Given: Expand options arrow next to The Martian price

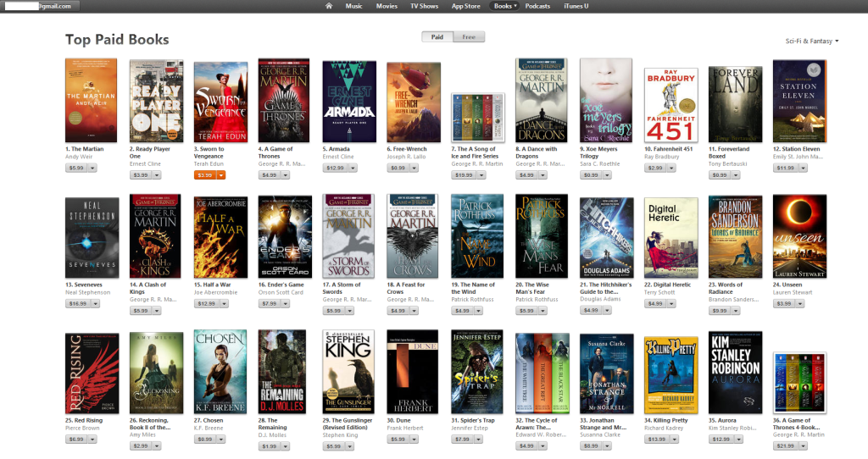Looking at the screenshot, I should click(x=92, y=169).
